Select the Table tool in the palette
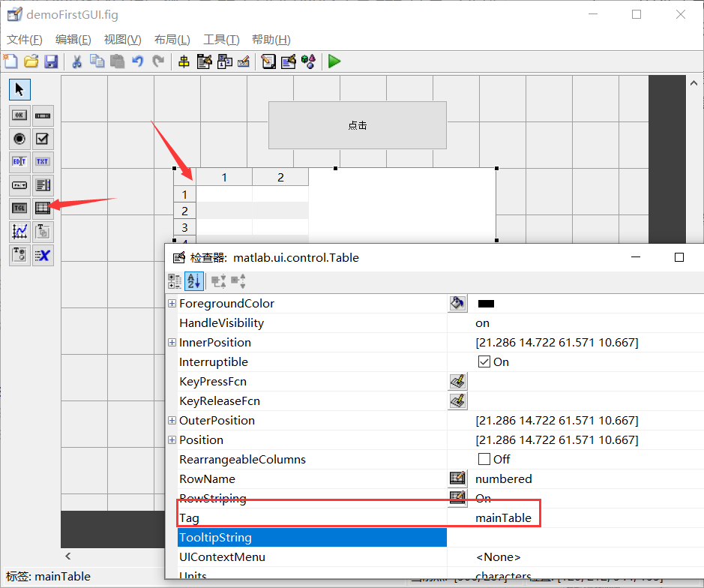Screen dimensions: 704x588 point(43,208)
